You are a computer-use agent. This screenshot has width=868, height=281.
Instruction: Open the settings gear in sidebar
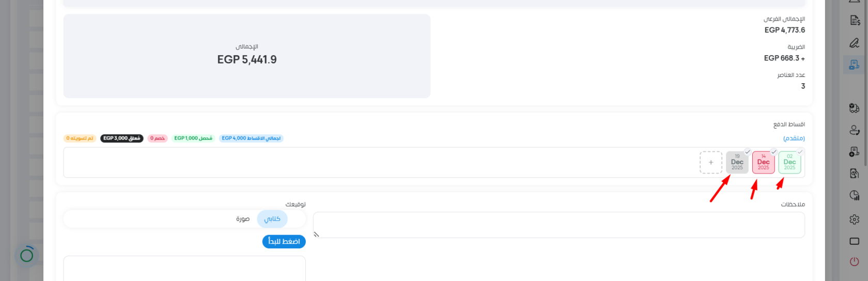point(855,220)
